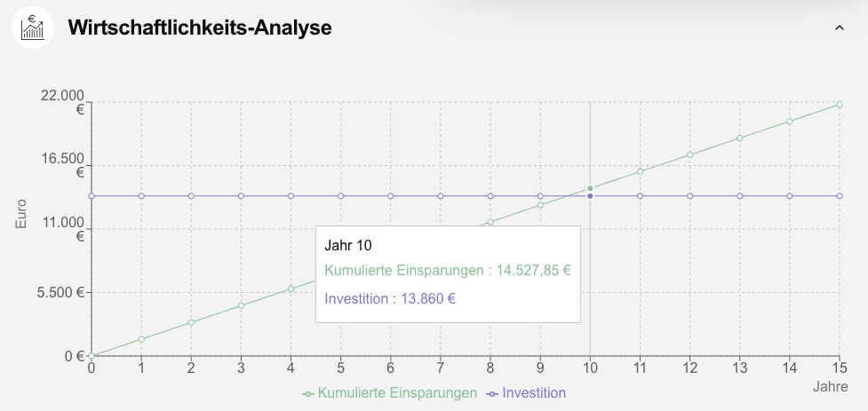
Task: Click x-axis label 7
Action: click(x=440, y=368)
